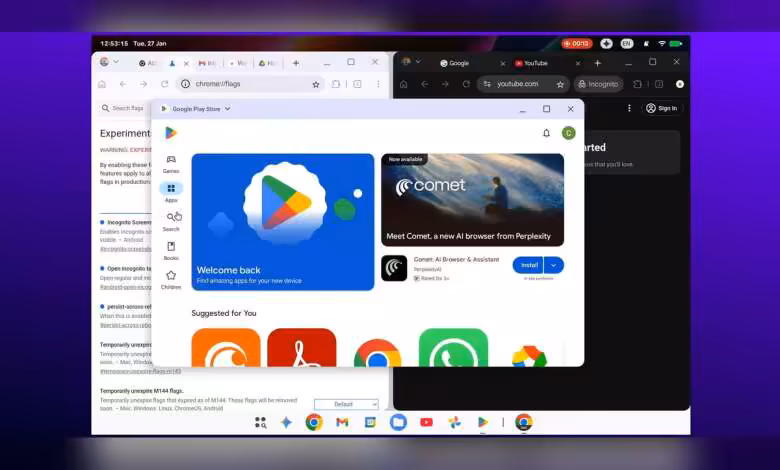
Task: Open the Books section in sidebar
Action: point(171,249)
